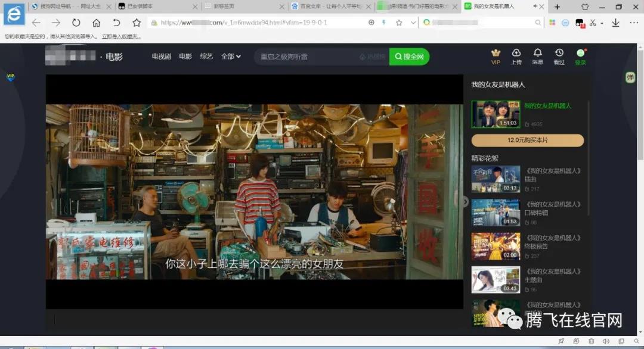Reload the page with refresh icon
The width and height of the screenshot is (644, 349).
pyautogui.click(x=76, y=23)
